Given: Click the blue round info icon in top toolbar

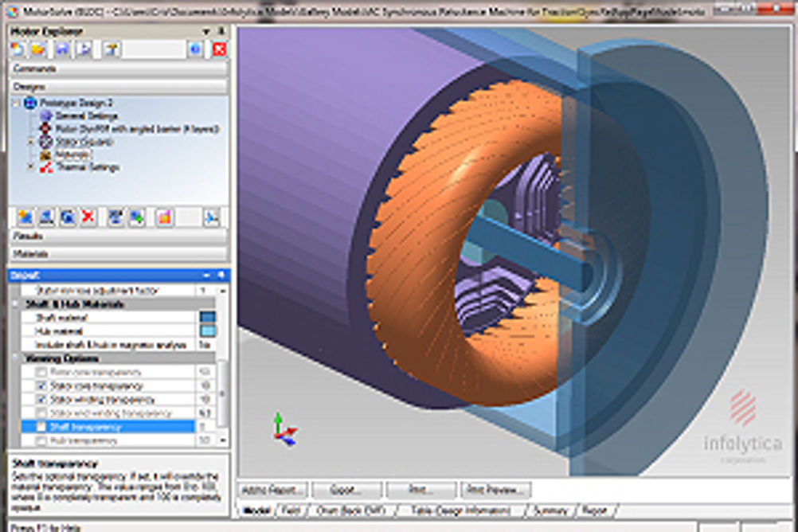Looking at the screenshot, I should coord(195,49).
